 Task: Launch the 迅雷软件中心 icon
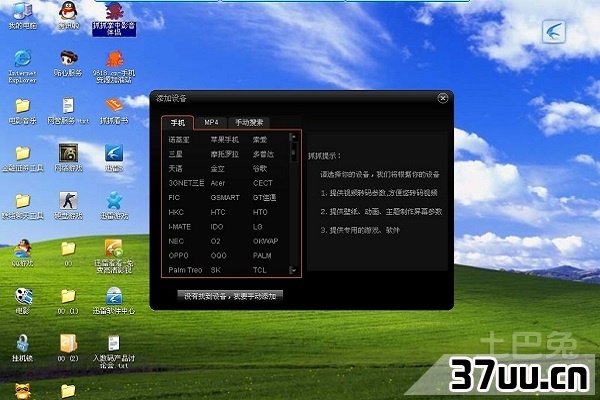pos(114,301)
